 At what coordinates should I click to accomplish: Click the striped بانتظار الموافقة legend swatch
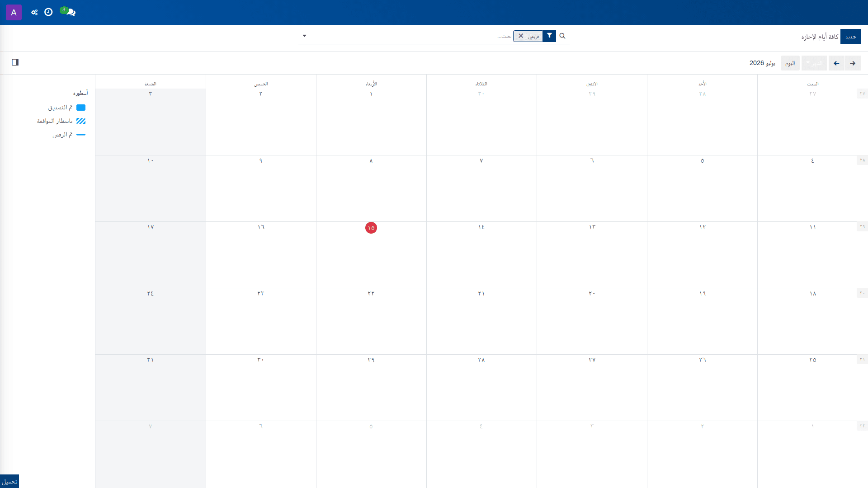point(81,121)
